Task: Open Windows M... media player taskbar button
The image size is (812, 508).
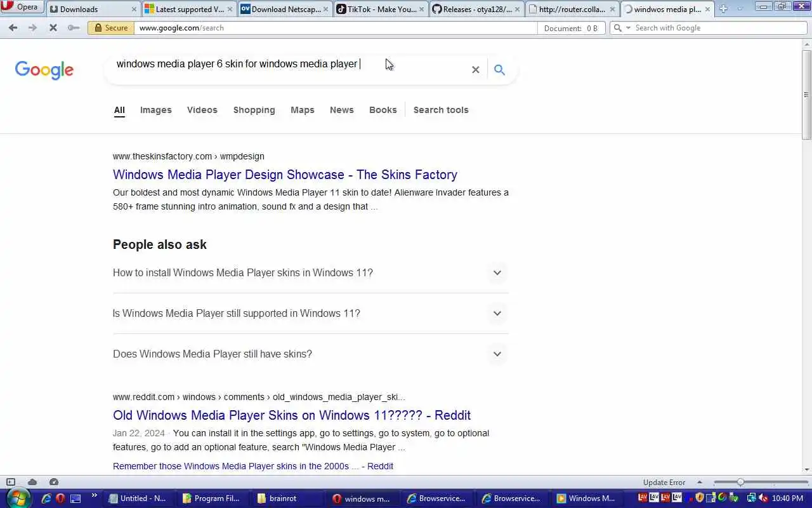Action: coord(586,498)
